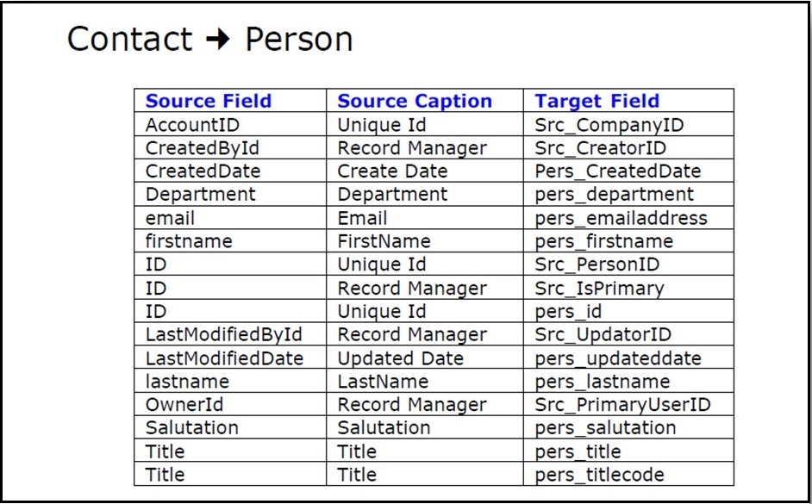Click the Src_PrimaryUserID cell

[628, 405]
